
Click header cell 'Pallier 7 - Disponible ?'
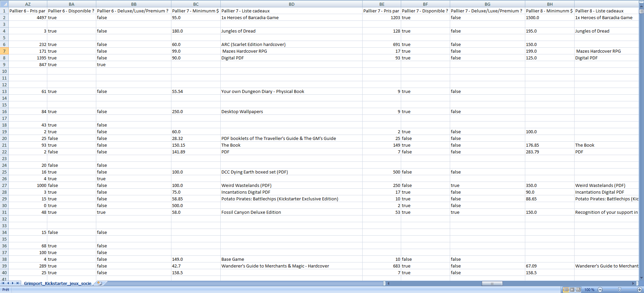pyautogui.click(x=425, y=11)
